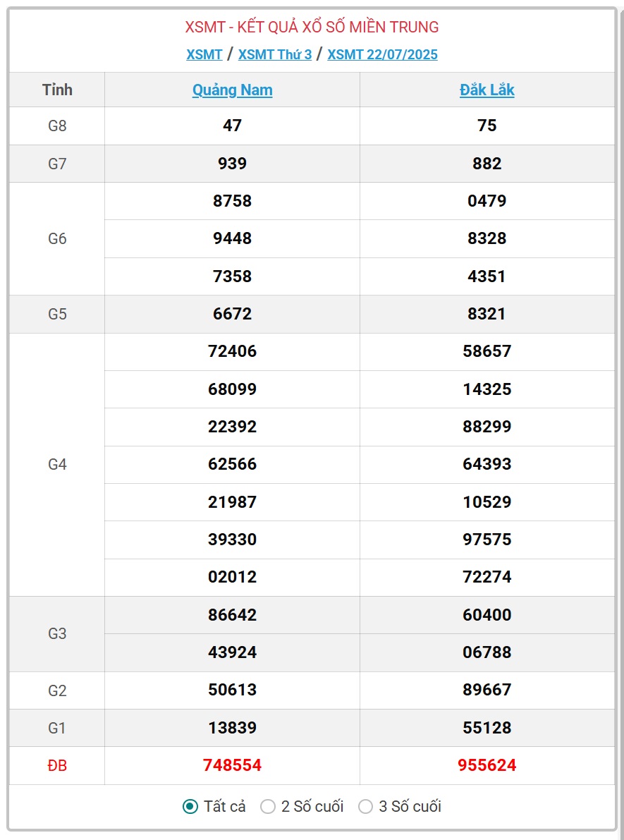
Task: Click the G7 result 939
Action: (x=233, y=164)
